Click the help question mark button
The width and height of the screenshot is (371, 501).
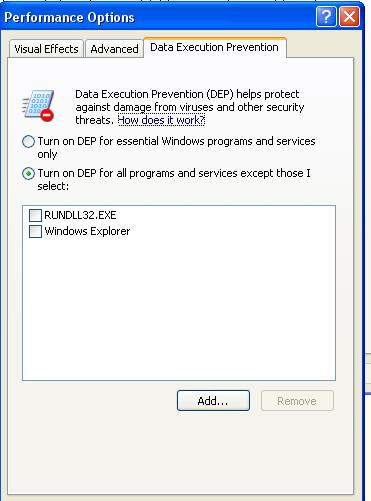(326, 16)
